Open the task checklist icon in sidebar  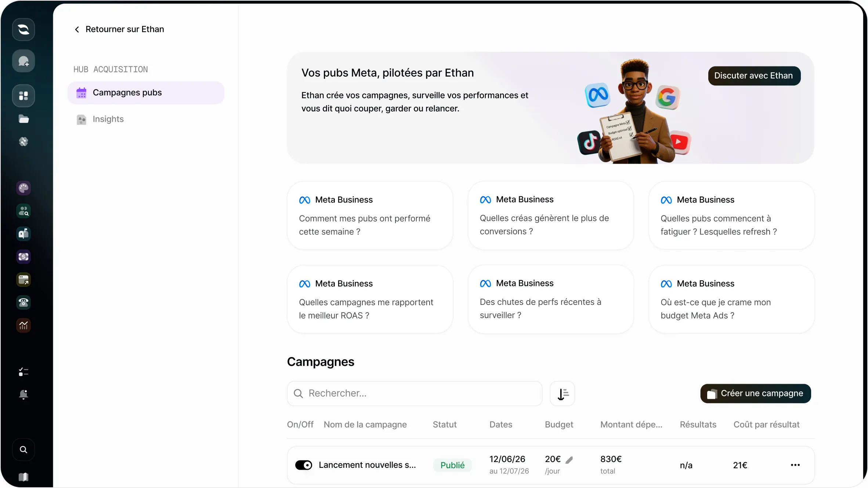[x=23, y=372]
